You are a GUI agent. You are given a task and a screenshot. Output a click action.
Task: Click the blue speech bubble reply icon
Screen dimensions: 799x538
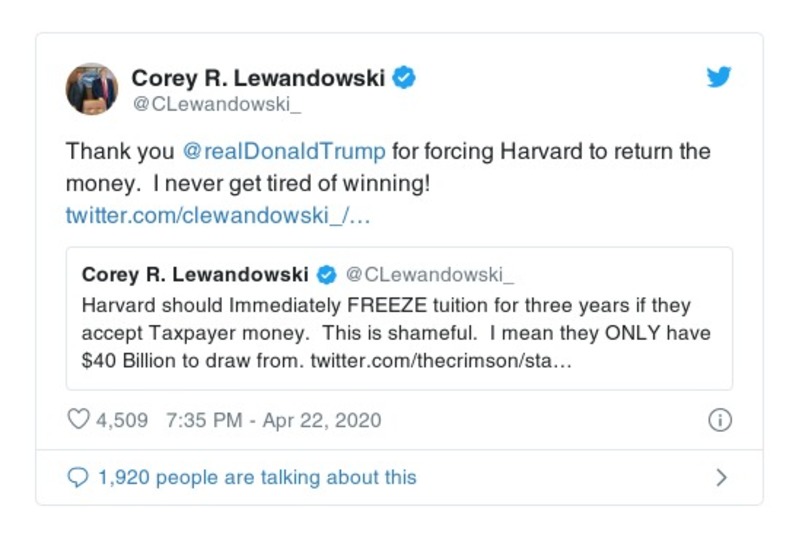pyautogui.click(x=78, y=478)
